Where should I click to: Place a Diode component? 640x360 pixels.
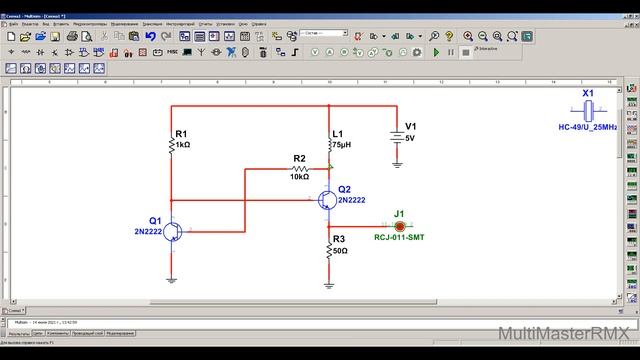pyautogui.click(x=40, y=52)
